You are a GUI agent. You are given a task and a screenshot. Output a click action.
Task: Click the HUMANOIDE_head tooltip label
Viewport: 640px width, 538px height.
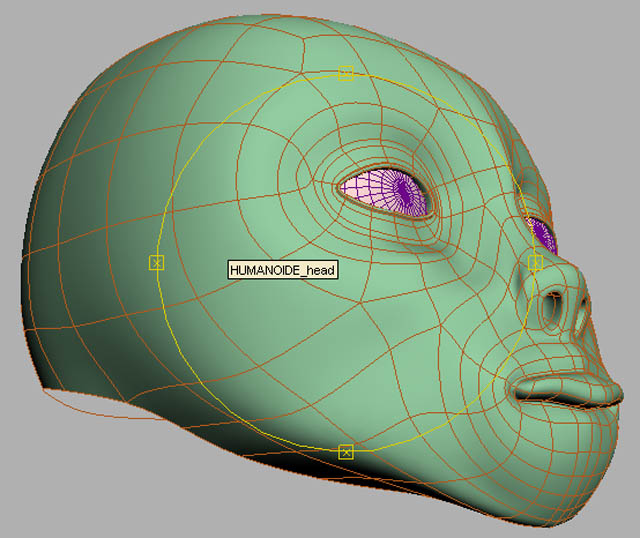pyautogui.click(x=283, y=270)
